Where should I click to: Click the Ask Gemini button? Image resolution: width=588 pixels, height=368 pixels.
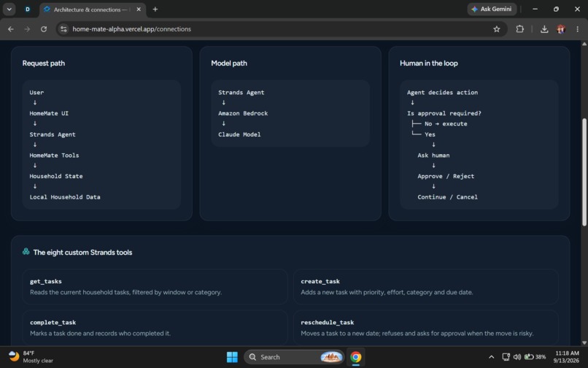[492, 9]
